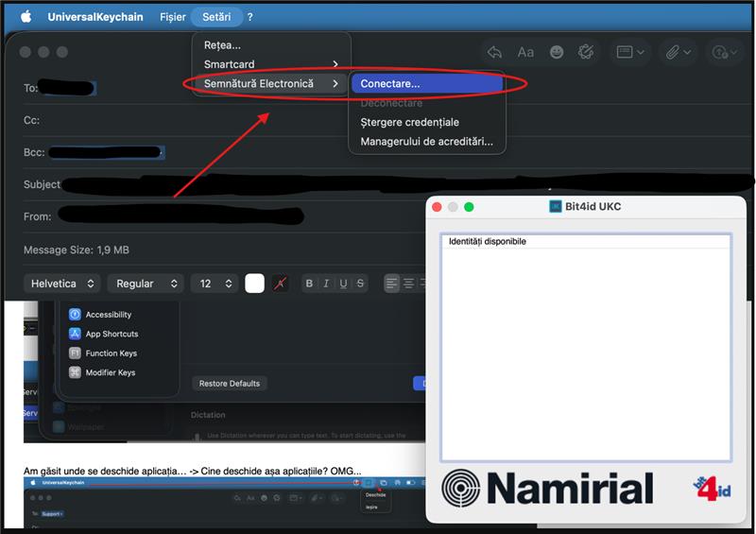The width and height of the screenshot is (756, 534).
Task: Open the ? help menu
Action: tap(249, 17)
